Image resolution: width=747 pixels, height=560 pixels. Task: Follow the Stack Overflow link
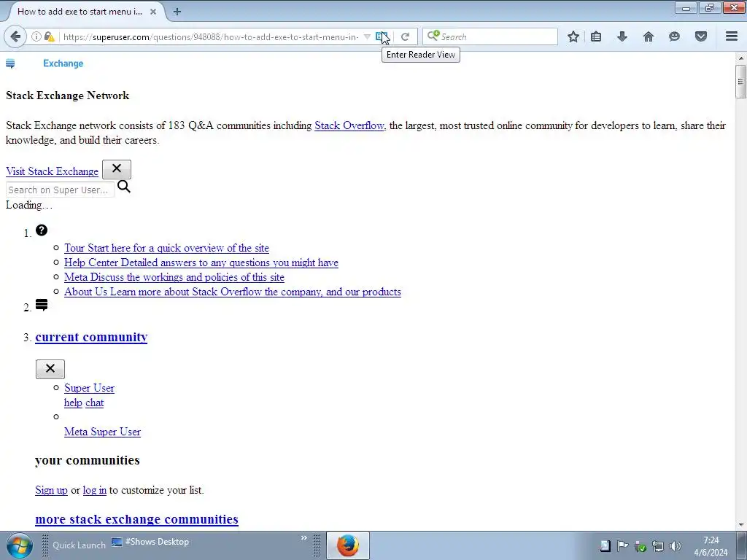pyautogui.click(x=349, y=125)
